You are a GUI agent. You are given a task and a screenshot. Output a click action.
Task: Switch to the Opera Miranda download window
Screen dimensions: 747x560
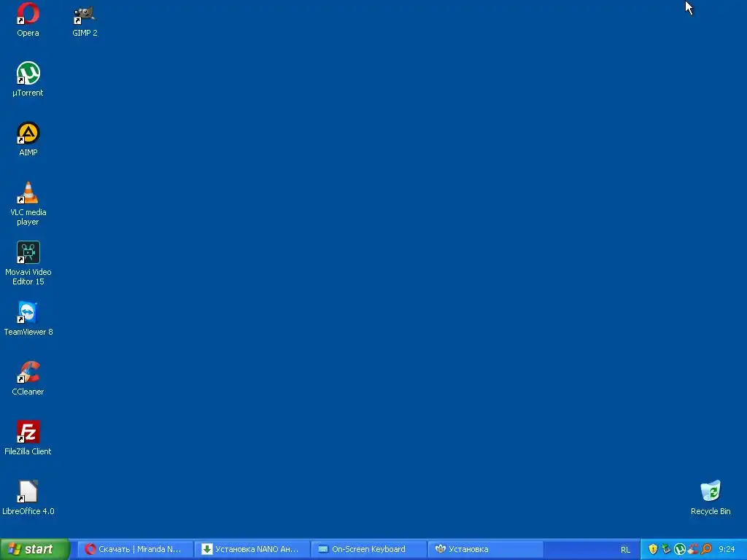pos(135,549)
